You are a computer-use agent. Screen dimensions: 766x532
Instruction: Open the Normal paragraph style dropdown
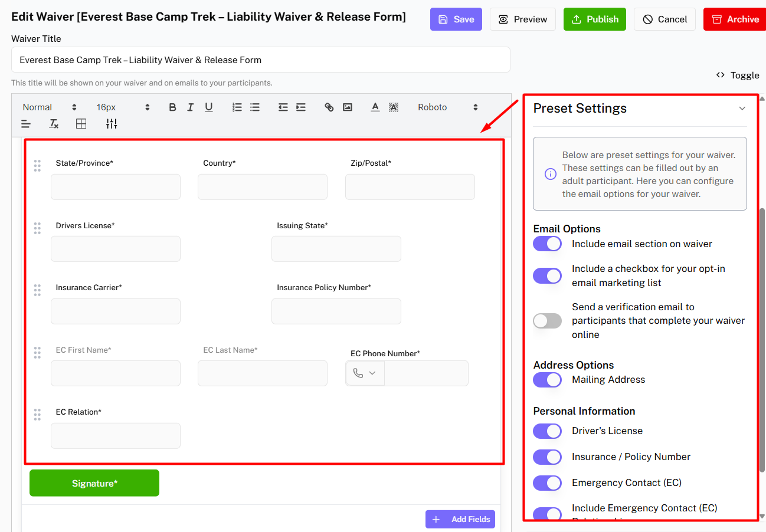click(x=50, y=107)
